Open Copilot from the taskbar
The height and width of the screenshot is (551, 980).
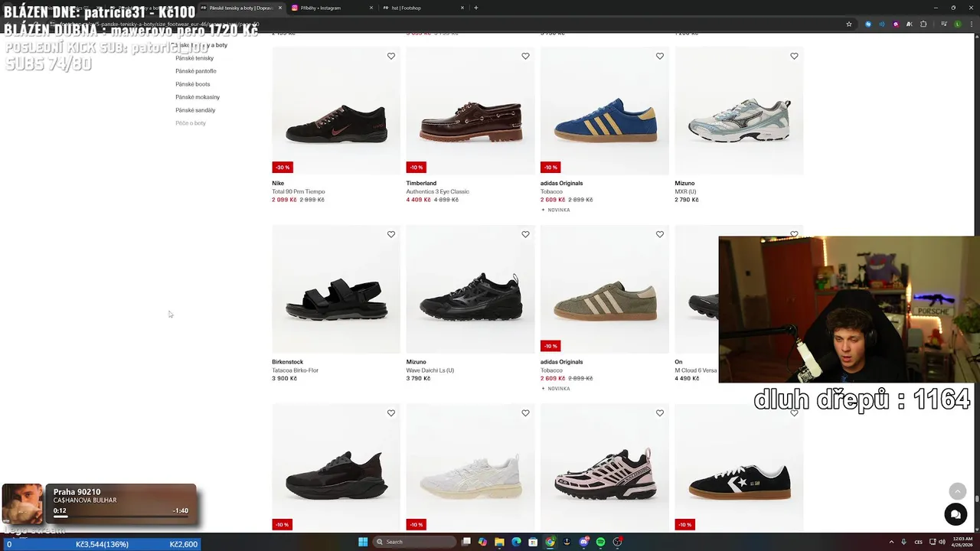coord(482,542)
